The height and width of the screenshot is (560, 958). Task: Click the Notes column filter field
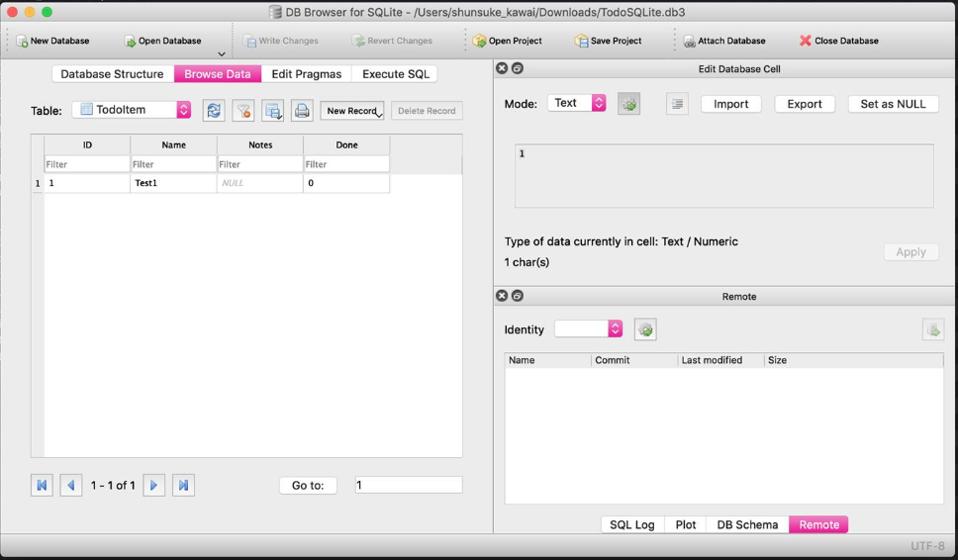coord(260,164)
